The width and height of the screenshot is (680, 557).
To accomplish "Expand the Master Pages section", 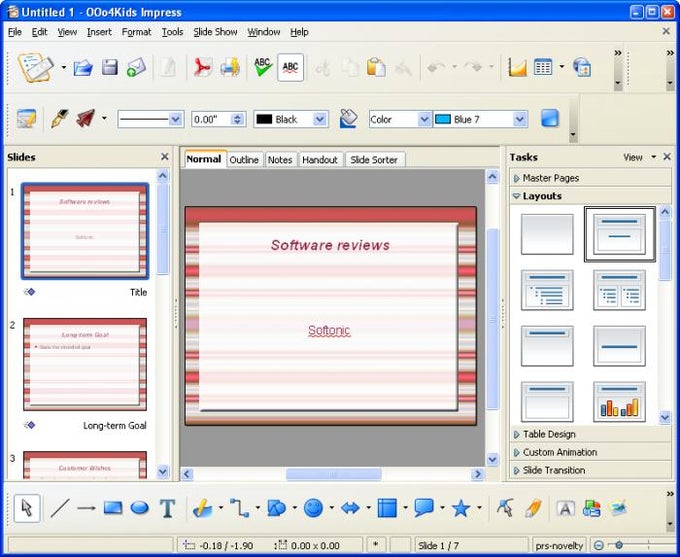I will (x=590, y=178).
